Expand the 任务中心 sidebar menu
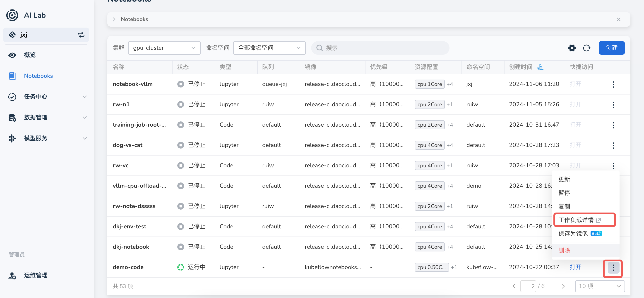 tap(84, 97)
